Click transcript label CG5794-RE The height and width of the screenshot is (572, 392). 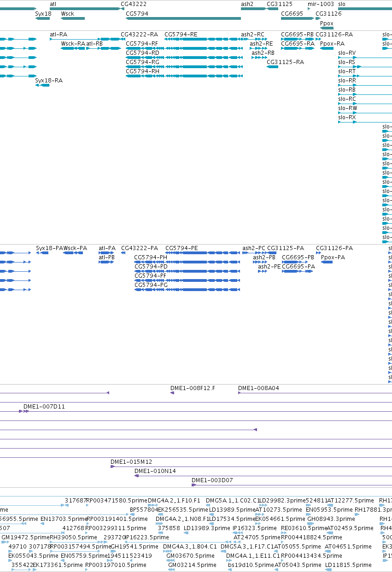click(x=181, y=35)
